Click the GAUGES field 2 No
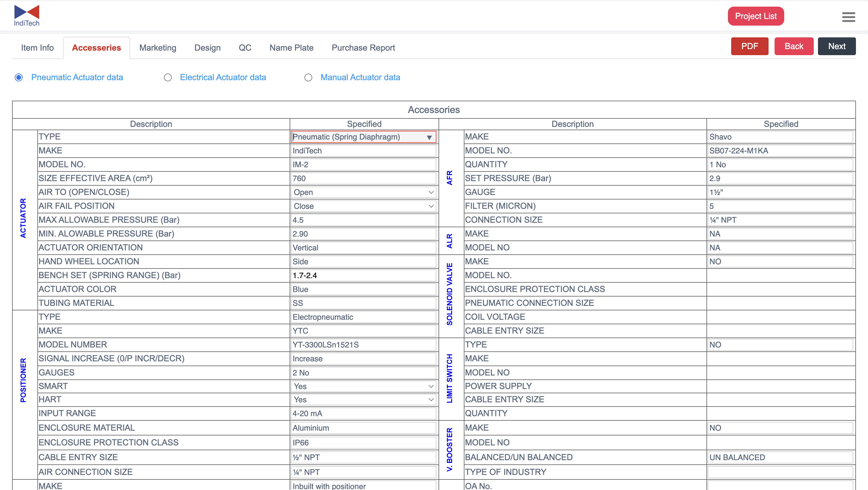Viewport: 868px width, 490px height. (x=363, y=373)
